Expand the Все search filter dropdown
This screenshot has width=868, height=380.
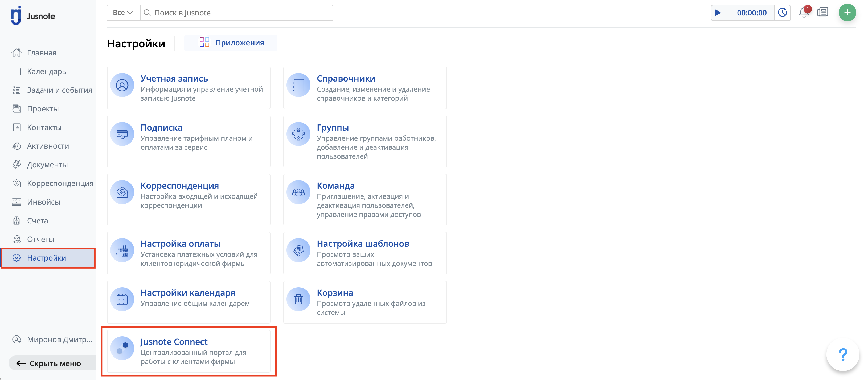pos(123,13)
